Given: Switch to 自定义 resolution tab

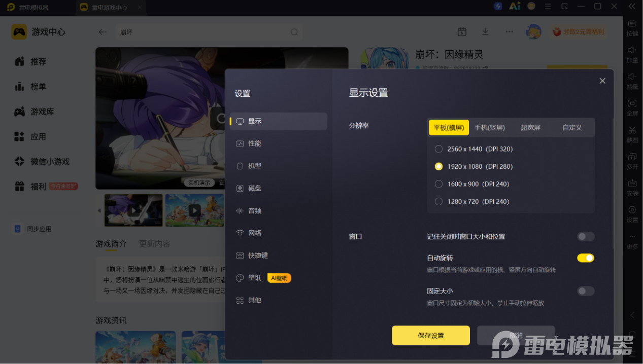Looking at the screenshot, I should (572, 128).
